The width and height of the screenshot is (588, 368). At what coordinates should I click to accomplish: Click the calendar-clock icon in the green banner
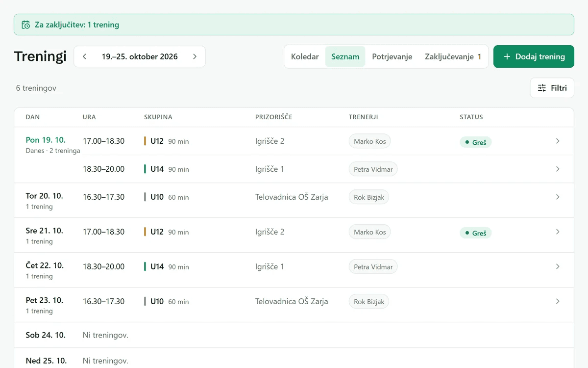pyautogui.click(x=26, y=25)
